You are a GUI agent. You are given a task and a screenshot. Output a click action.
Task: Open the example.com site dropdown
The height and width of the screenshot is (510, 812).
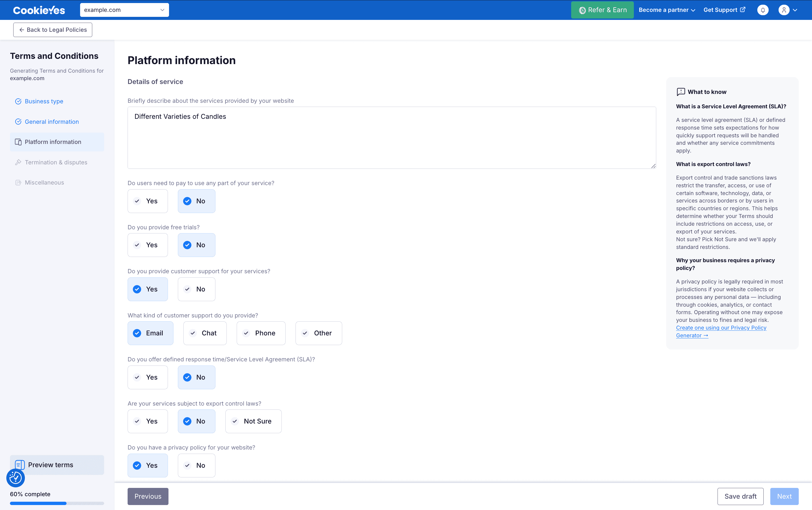125,10
